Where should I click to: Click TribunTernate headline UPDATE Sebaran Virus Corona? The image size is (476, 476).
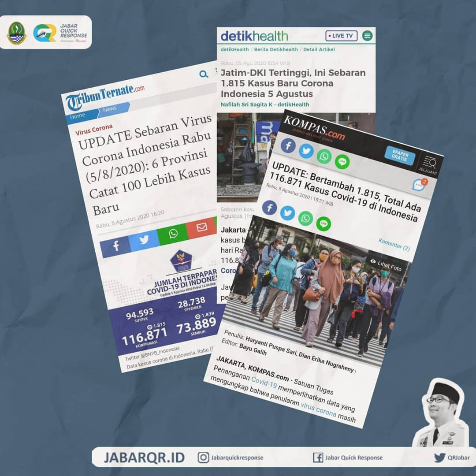(x=145, y=164)
